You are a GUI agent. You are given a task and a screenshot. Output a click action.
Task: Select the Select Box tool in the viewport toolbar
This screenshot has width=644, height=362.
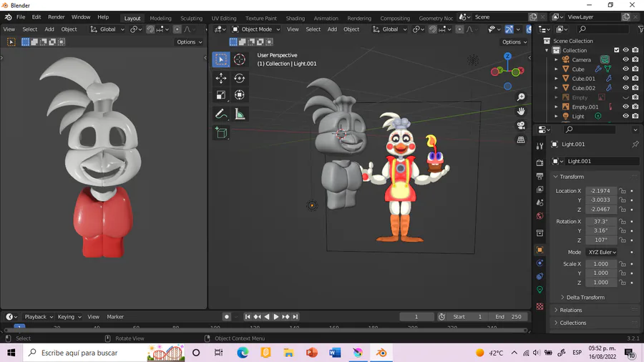[x=221, y=59]
